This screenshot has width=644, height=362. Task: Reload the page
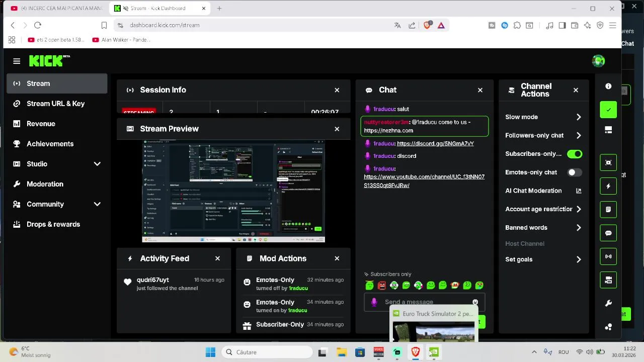pyautogui.click(x=38, y=25)
